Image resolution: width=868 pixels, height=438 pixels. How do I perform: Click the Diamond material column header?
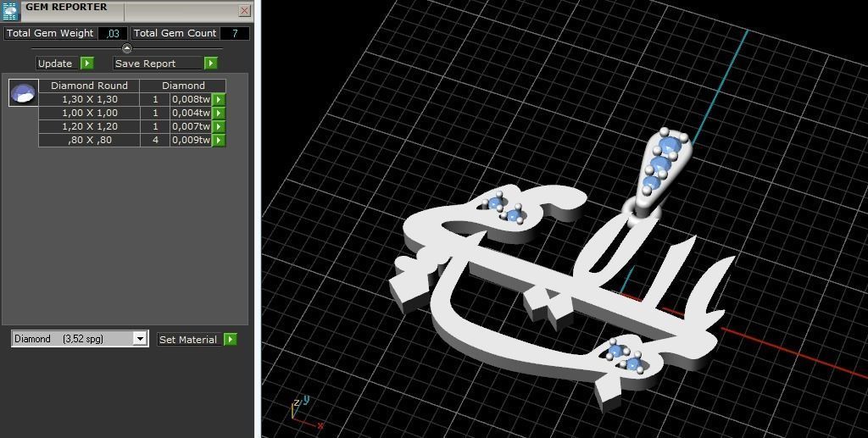pos(183,86)
